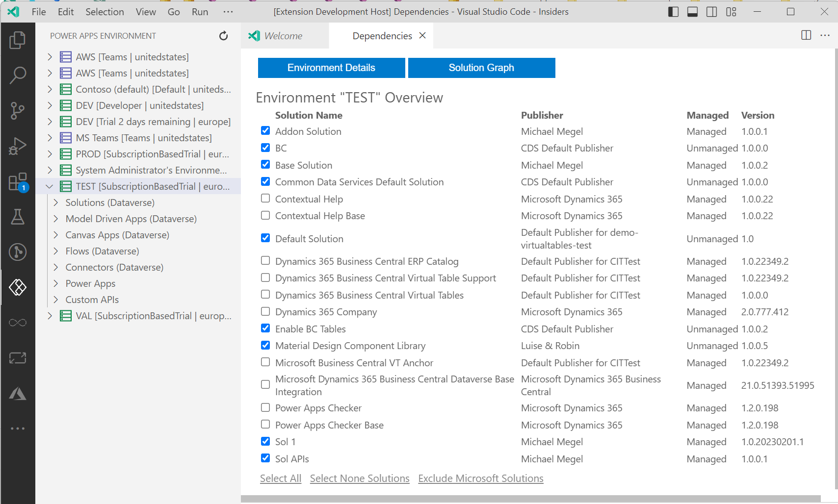The height and width of the screenshot is (504, 838).
Task: Open Extensions view with update badge
Action: pos(18,182)
